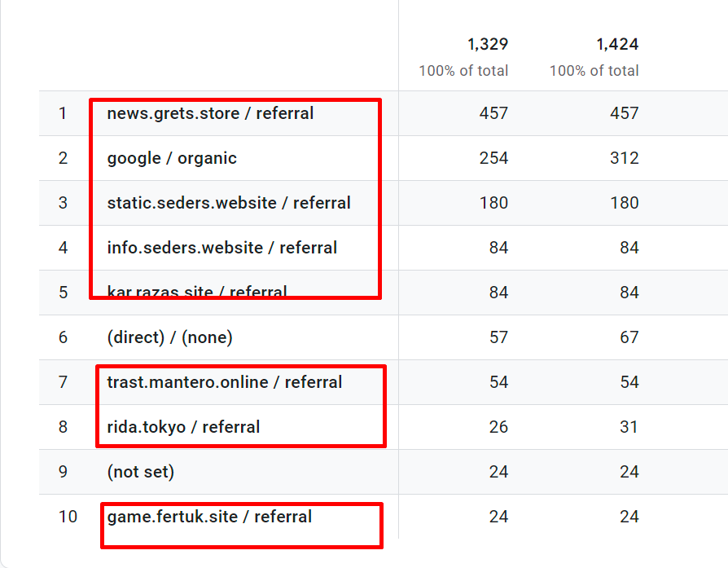728x568 pixels.
Task: Click the 312 value for google / organic
Action: [x=624, y=158]
